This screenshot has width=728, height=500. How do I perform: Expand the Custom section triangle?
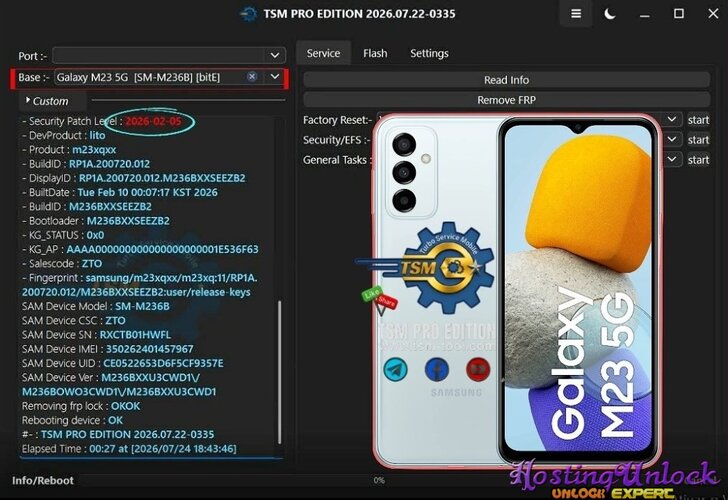tap(28, 100)
